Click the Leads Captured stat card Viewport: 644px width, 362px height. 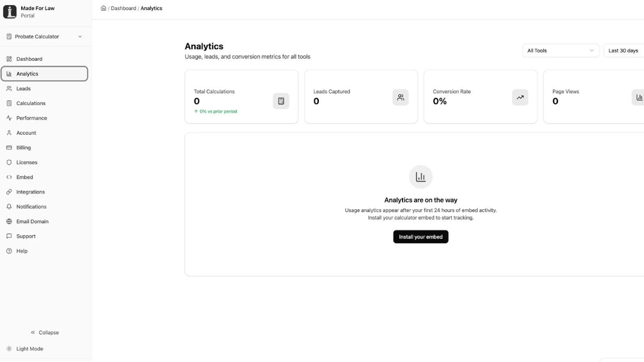pos(361,97)
